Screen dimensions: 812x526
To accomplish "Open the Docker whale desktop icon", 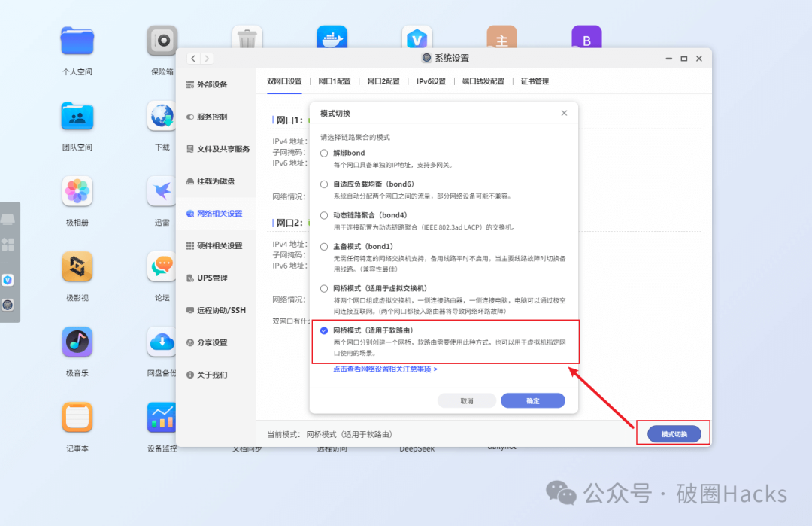I will [332, 37].
